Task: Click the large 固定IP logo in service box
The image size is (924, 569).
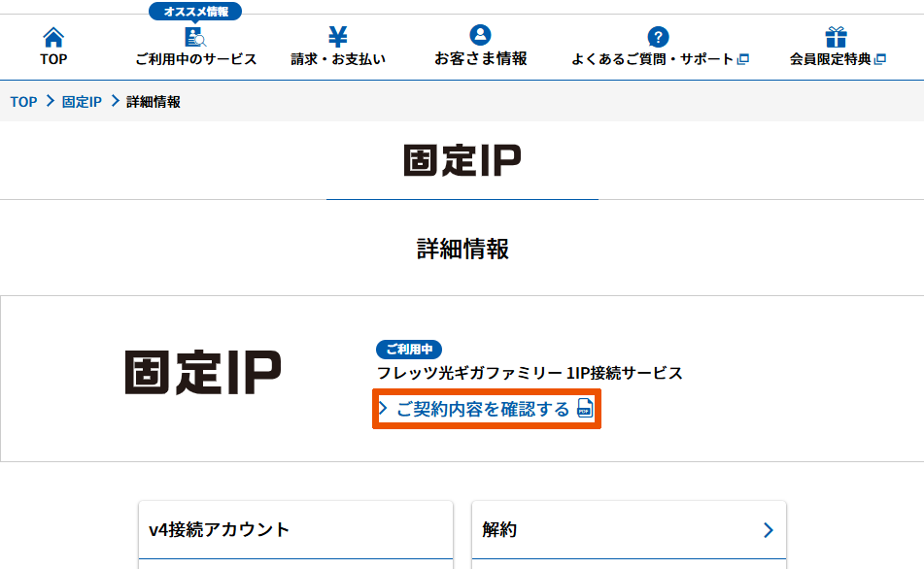Action: [x=203, y=373]
